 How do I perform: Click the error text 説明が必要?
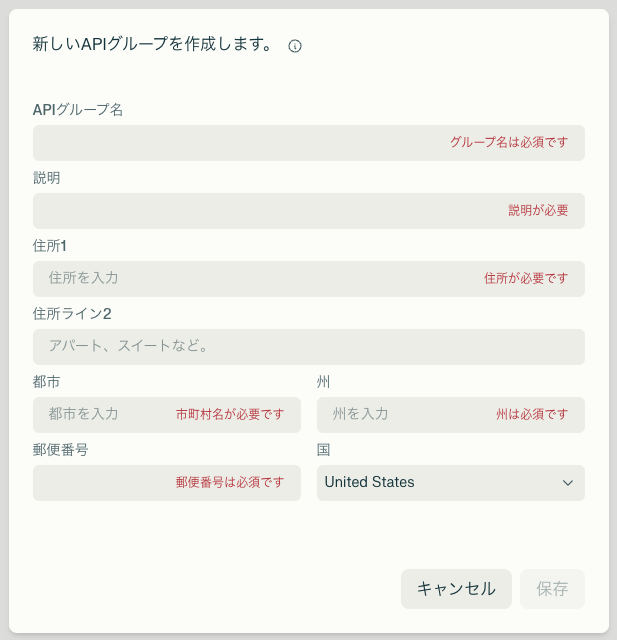point(538,210)
